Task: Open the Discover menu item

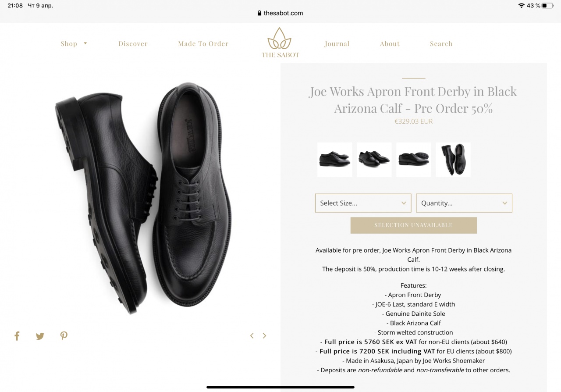Action: tap(133, 44)
